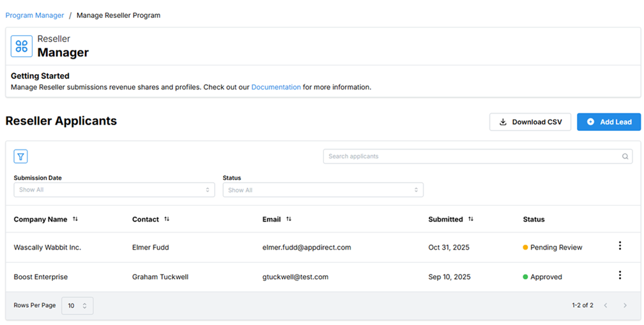Sort by Submitted date arrows
The image size is (644, 325).
tap(471, 219)
